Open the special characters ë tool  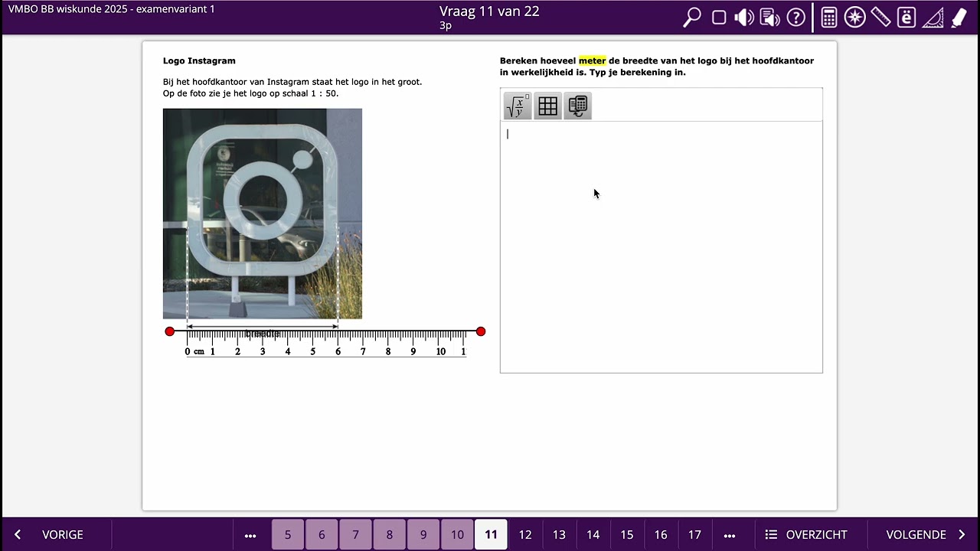point(906,18)
